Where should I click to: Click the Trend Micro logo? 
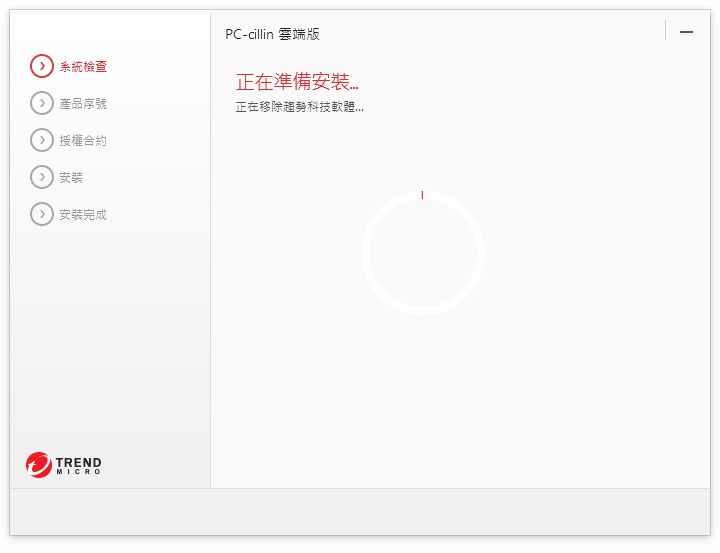click(x=64, y=464)
